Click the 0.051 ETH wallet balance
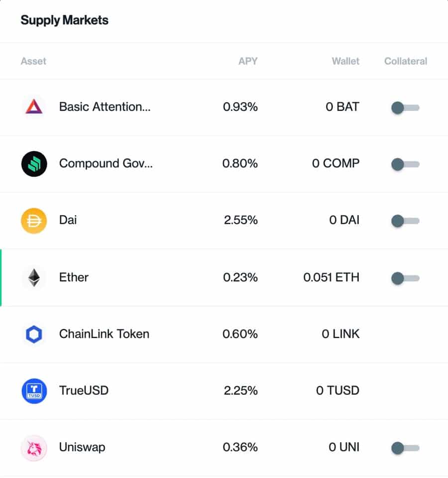Screen dimensions: 448x478 331,277
